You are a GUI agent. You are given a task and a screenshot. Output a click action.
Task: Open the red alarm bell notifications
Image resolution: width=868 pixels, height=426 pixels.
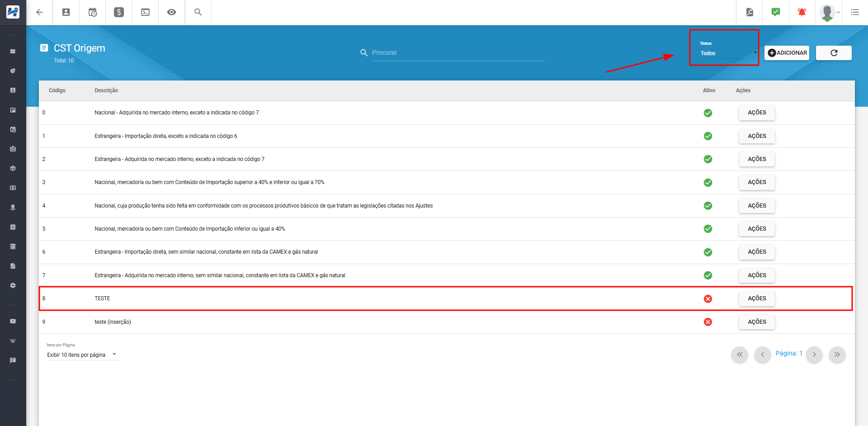tap(802, 12)
